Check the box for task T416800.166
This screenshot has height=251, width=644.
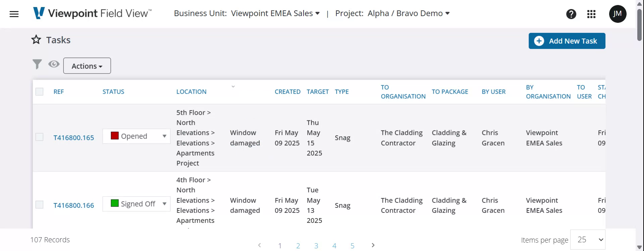click(39, 205)
